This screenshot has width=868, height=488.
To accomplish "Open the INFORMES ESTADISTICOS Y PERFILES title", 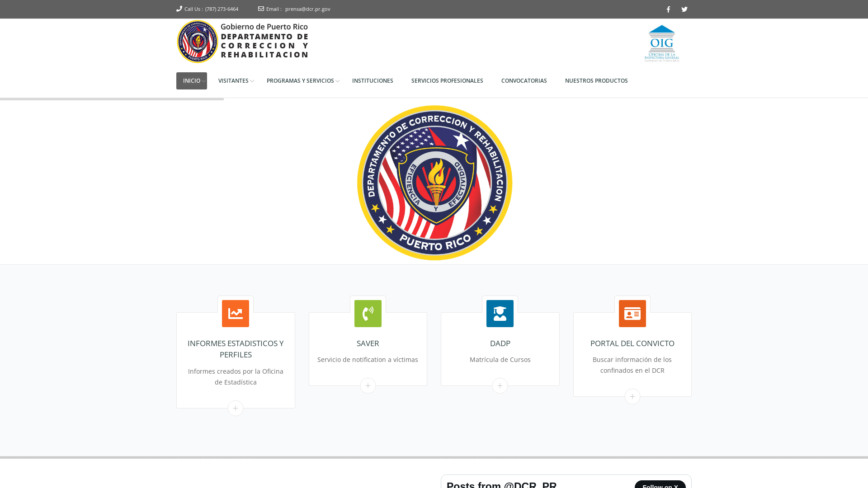I will click(236, 349).
